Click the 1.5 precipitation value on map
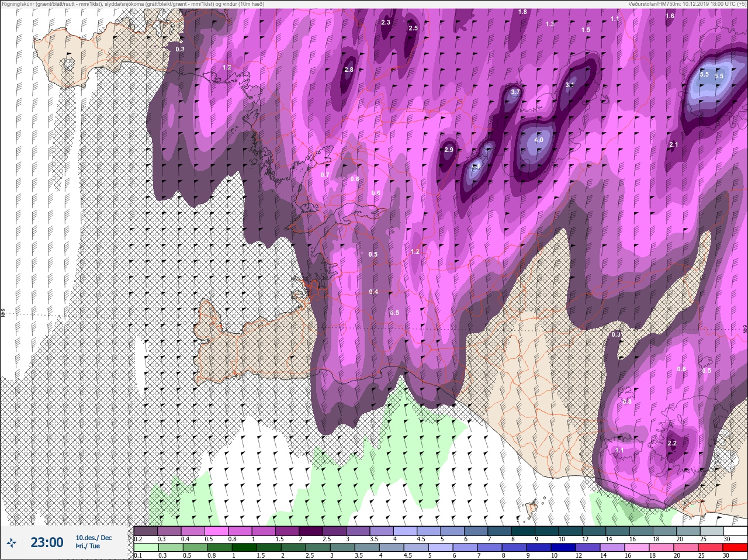Image resolution: width=748 pixels, height=560 pixels. click(x=586, y=30)
